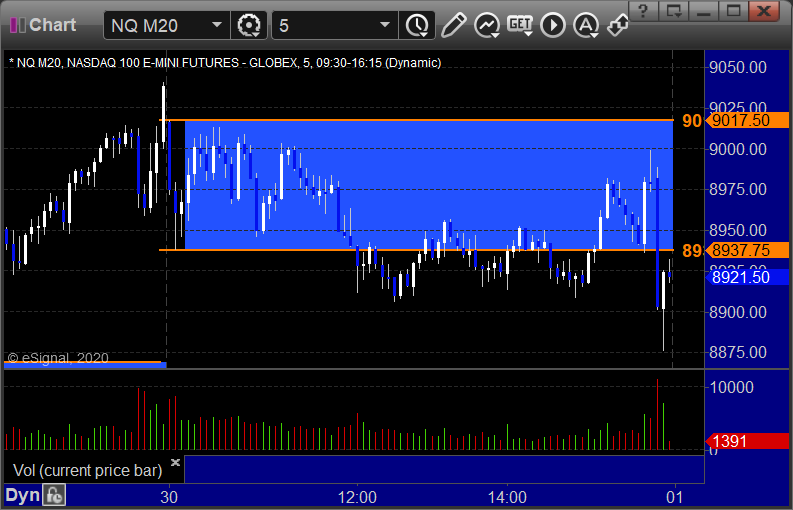Open the studies chart-line icon
Image resolution: width=793 pixels, height=510 pixels.
point(487,25)
